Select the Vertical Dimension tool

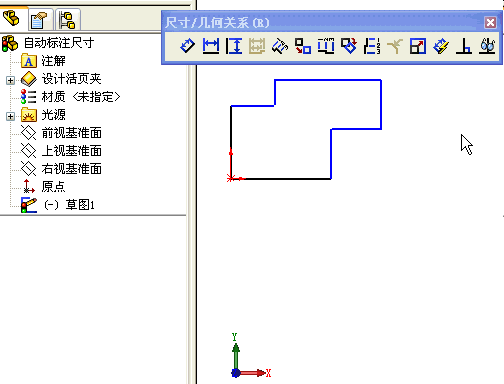pyautogui.click(x=234, y=46)
